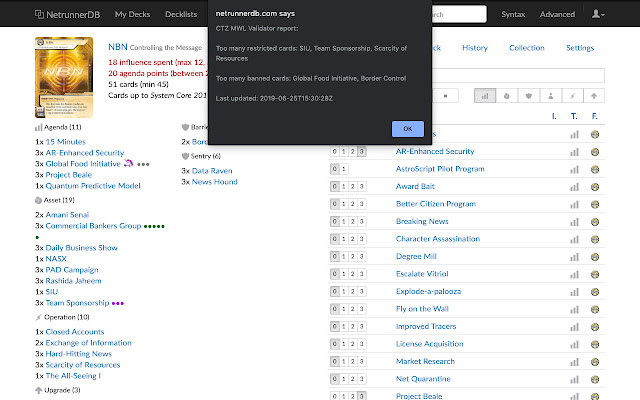This screenshot has height=400, width=640.
Task: Click faction icon beside Global Food Initiative
Action: click(128, 164)
